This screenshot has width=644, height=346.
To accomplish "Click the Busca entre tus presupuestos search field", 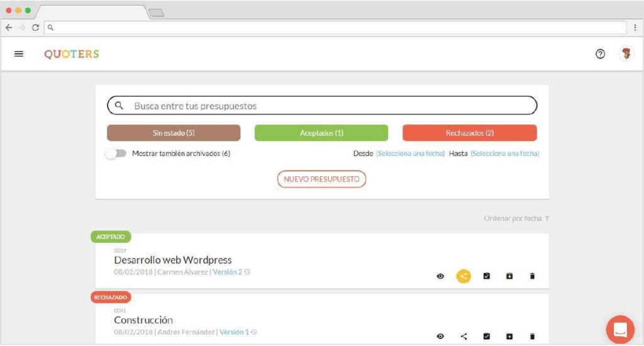I will pyautogui.click(x=327, y=106).
